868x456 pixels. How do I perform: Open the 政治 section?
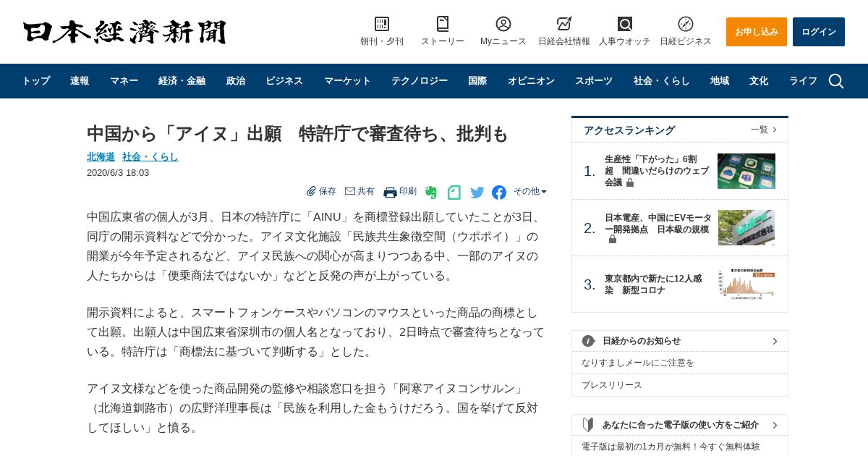pyautogui.click(x=236, y=81)
